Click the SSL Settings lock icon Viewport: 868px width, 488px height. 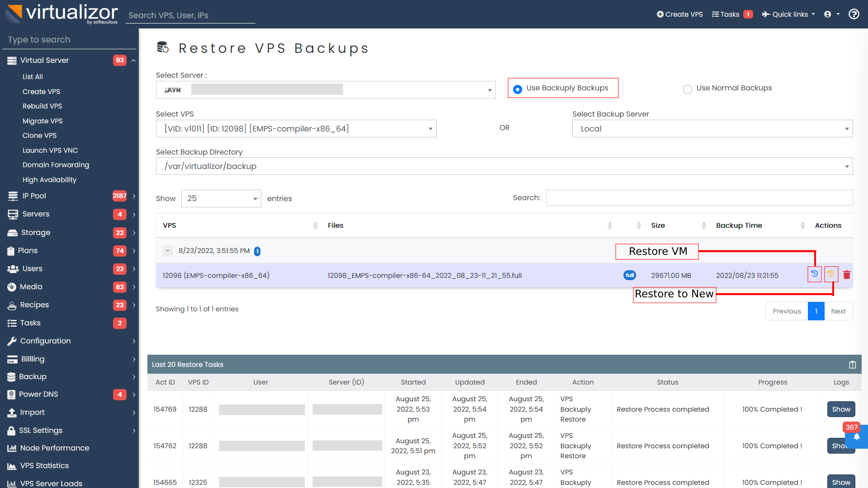[11, 431]
